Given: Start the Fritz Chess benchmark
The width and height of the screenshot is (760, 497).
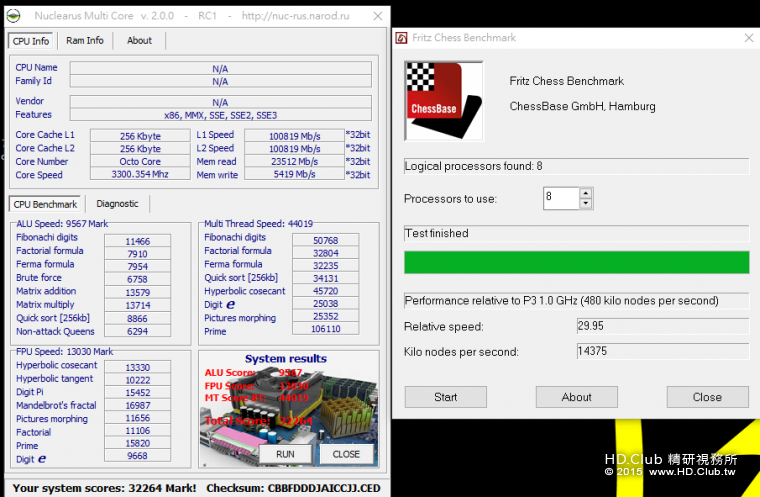Looking at the screenshot, I should pos(445,397).
